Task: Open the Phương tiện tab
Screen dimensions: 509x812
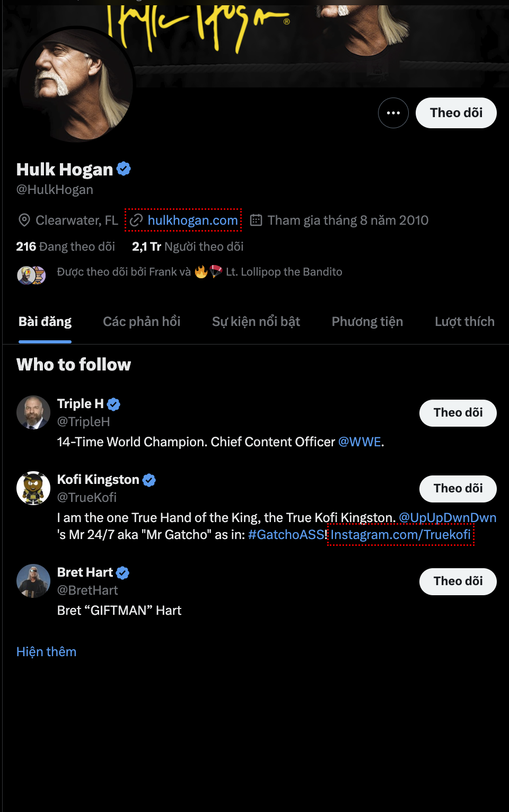Action: 367,322
